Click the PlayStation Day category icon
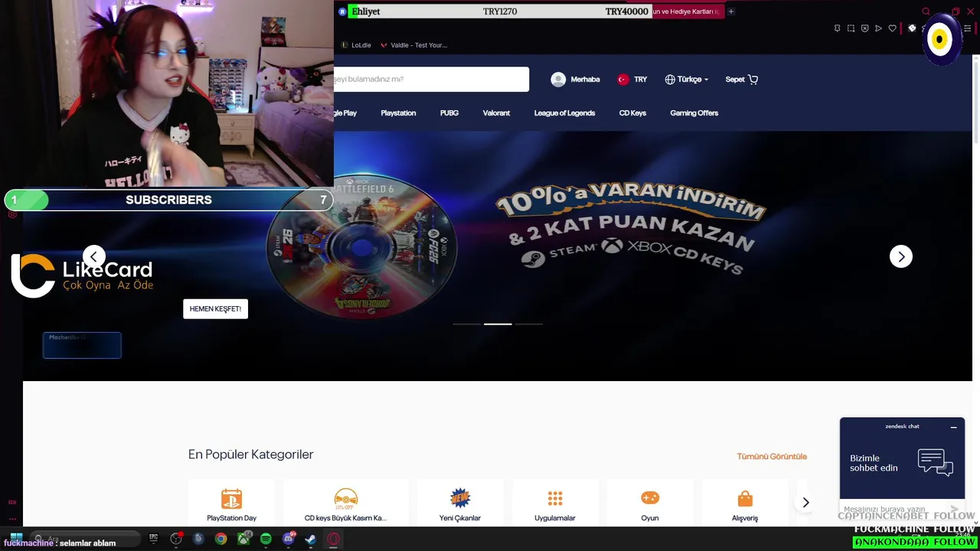This screenshot has height=551, width=980. tap(231, 498)
